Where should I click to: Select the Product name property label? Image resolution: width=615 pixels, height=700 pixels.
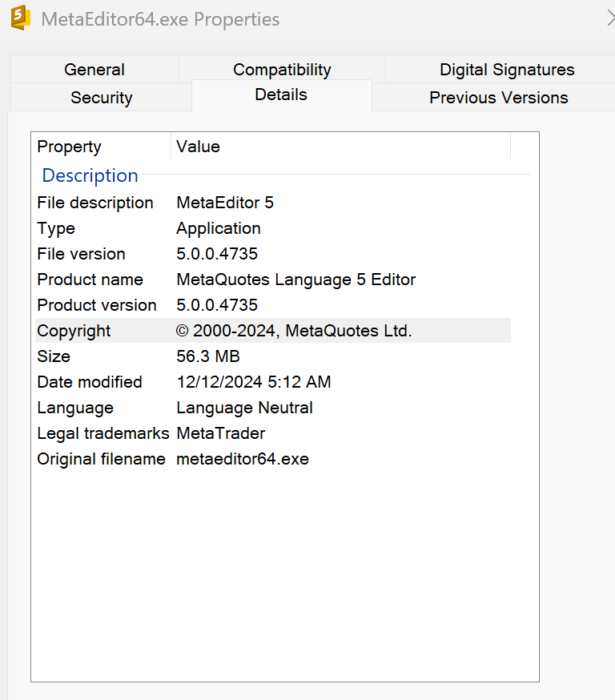(x=90, y=280)
